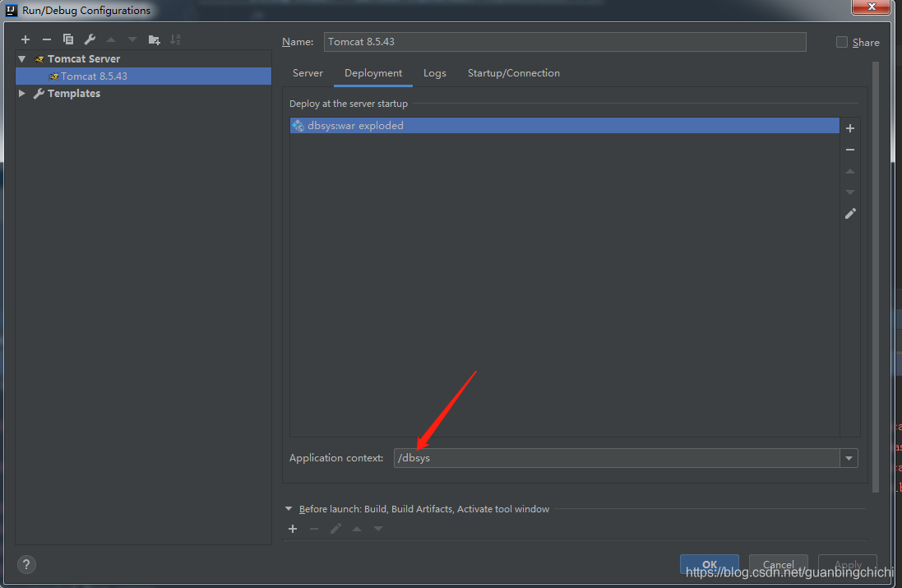The height and width of the screenshot is (588, 902).
Task: Sort configurations alphabetically icon
Action: (175, 39)
